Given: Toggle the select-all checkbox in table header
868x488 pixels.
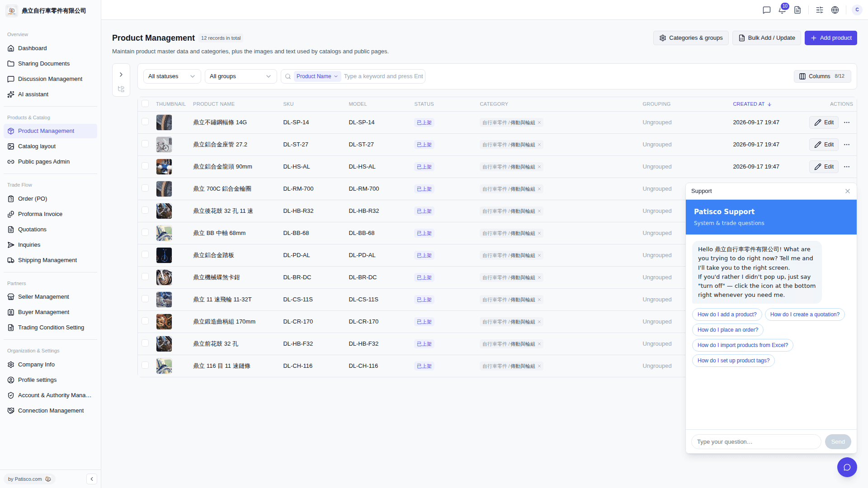Looking at the screenshot, I should tap(145, 104).
